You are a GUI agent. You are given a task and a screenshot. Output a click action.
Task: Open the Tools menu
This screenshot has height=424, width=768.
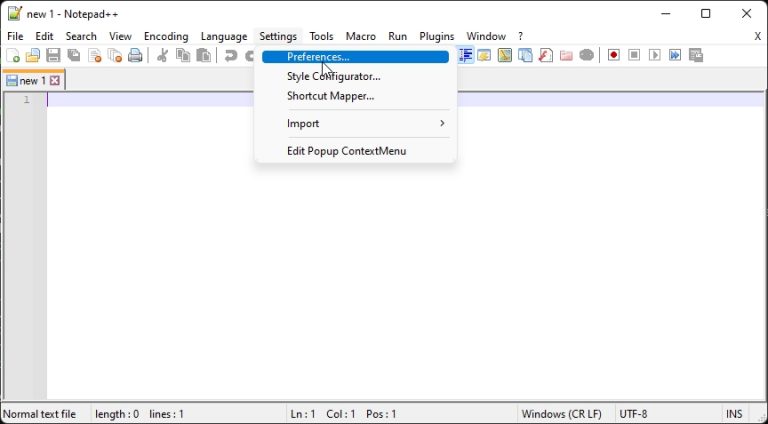[321, 36]
